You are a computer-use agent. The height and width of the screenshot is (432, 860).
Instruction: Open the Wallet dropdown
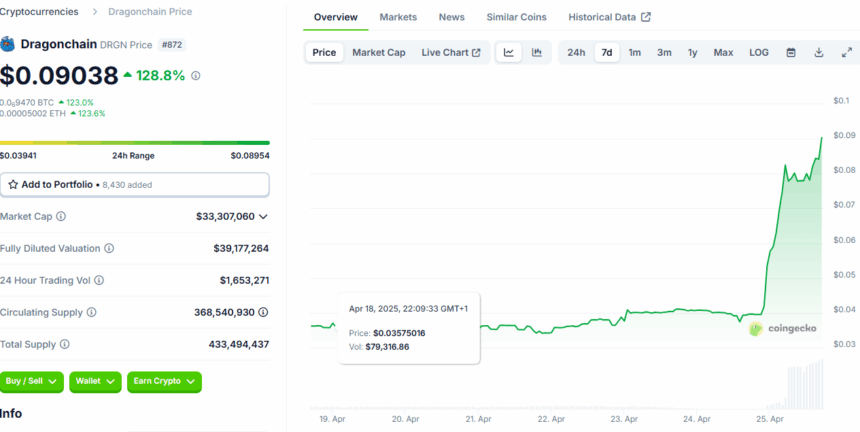(x=95, y=381)
